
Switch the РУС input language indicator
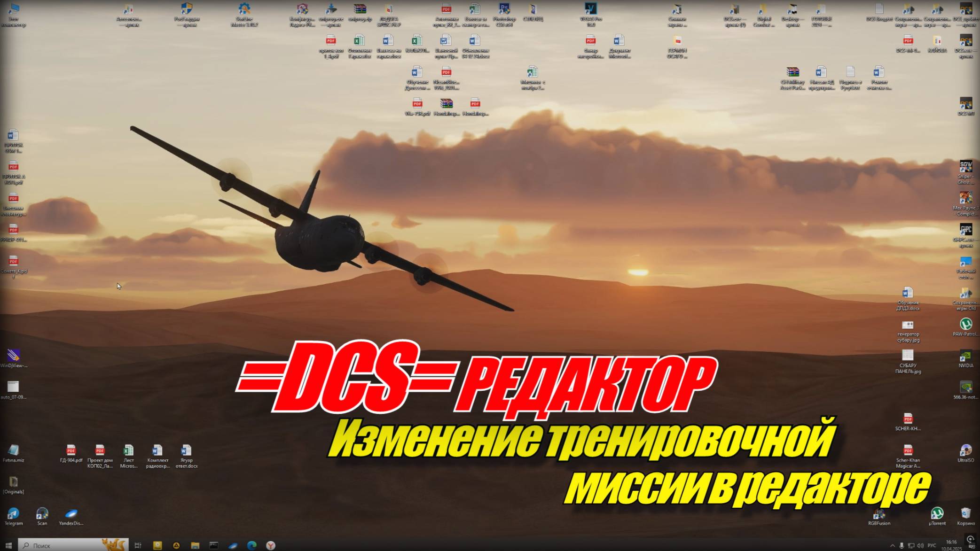tap(932, 545)
